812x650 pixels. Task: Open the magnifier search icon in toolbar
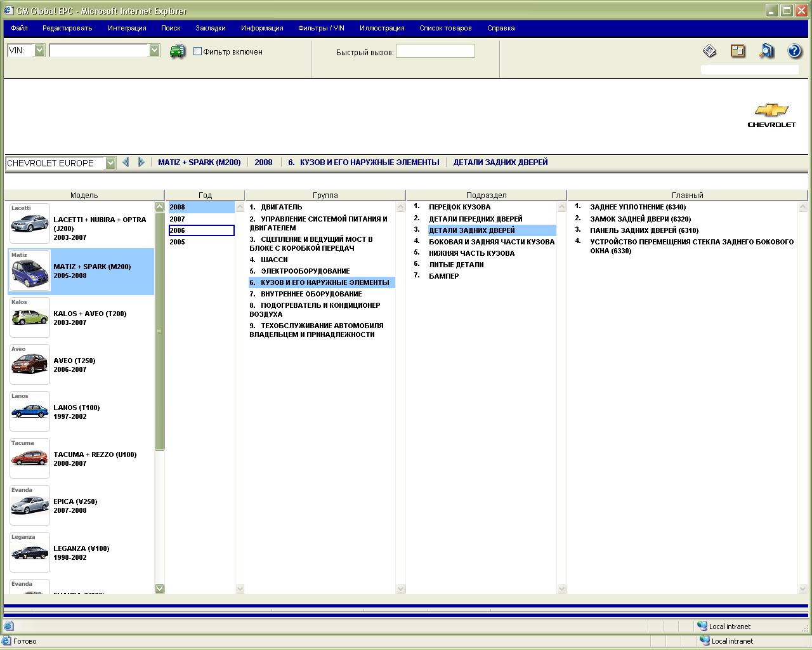[x=766, y=51]
